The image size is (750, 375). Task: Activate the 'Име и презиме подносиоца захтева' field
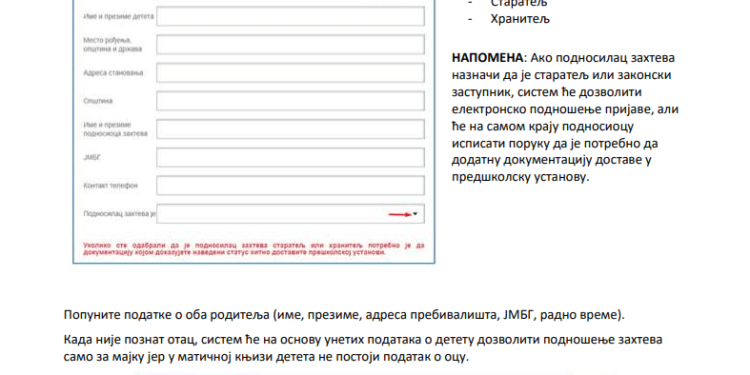(x=290, y=129)
